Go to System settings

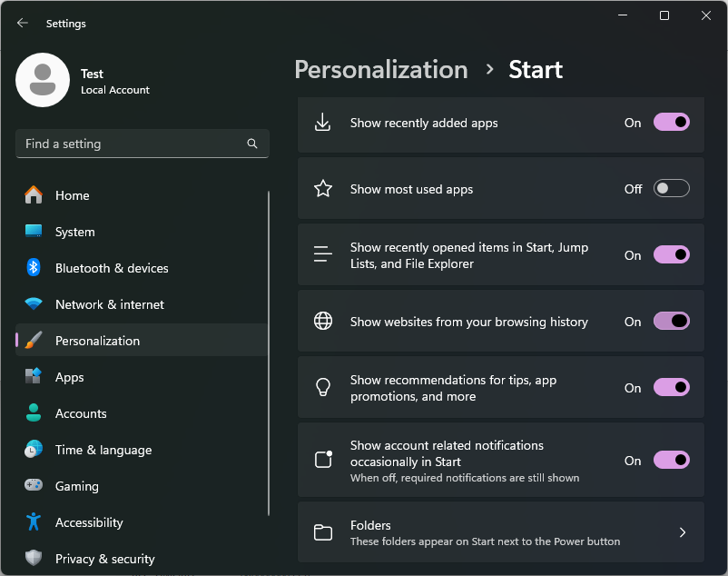(x=142, y=232)
